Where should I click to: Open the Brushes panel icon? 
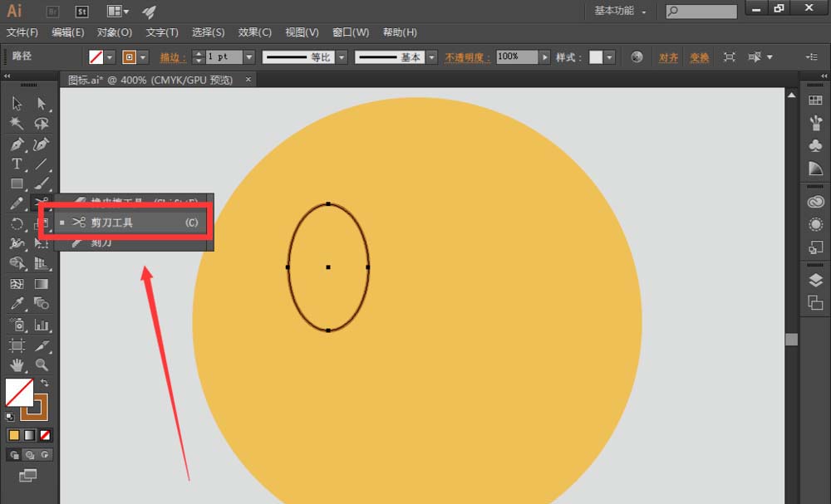(815, 122)
